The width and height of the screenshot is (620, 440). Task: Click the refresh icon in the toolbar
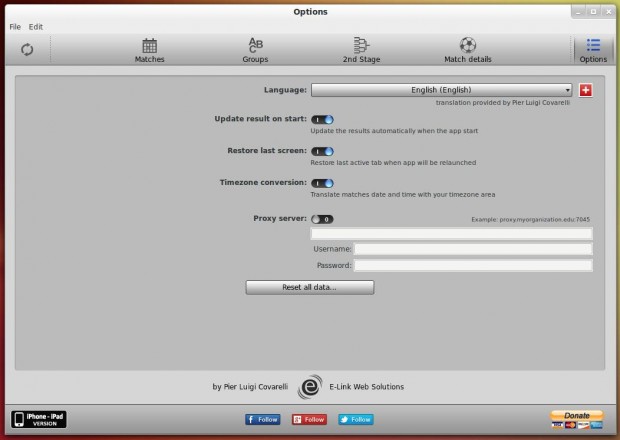26,49
